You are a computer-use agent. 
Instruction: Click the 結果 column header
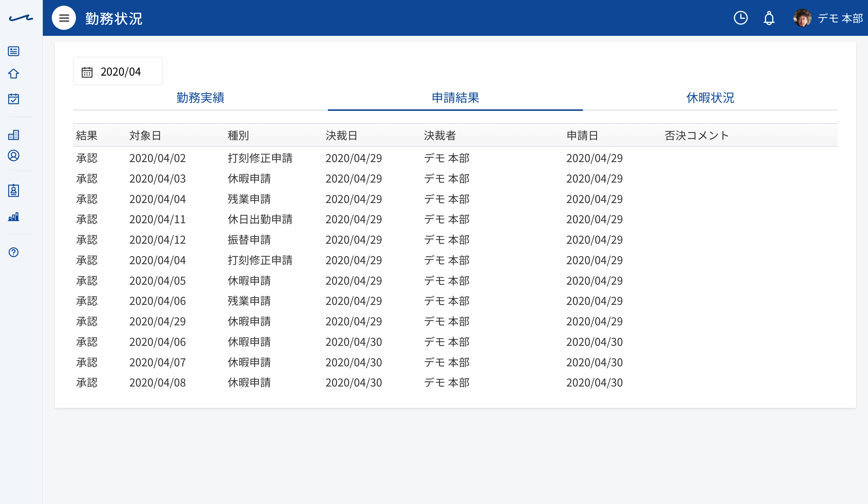pos(87,136)
